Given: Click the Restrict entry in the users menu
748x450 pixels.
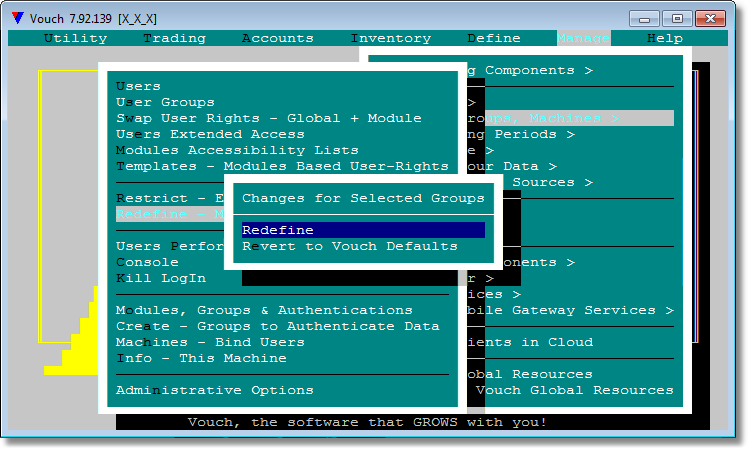Looking at the screenshot, I should coord(170,198).
